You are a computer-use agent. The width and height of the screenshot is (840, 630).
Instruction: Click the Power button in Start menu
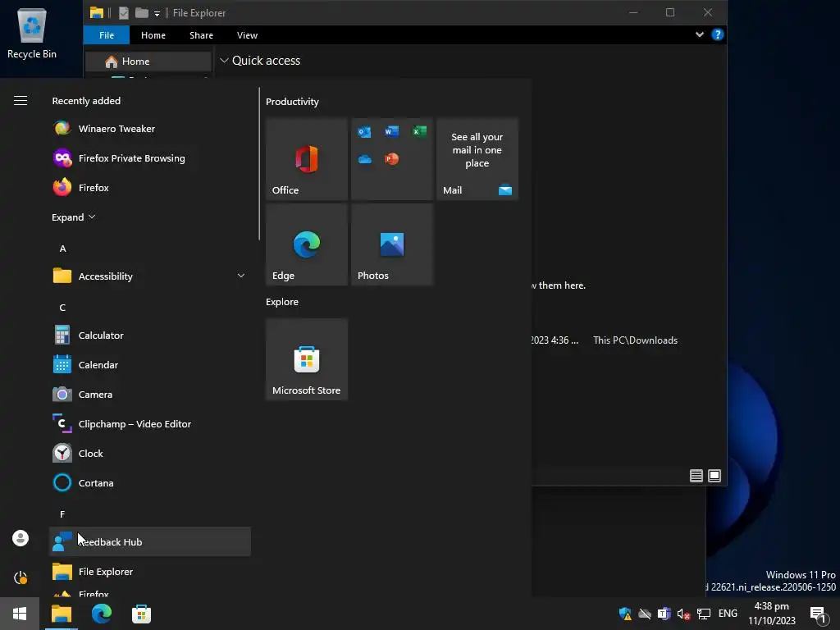(21, 577)
